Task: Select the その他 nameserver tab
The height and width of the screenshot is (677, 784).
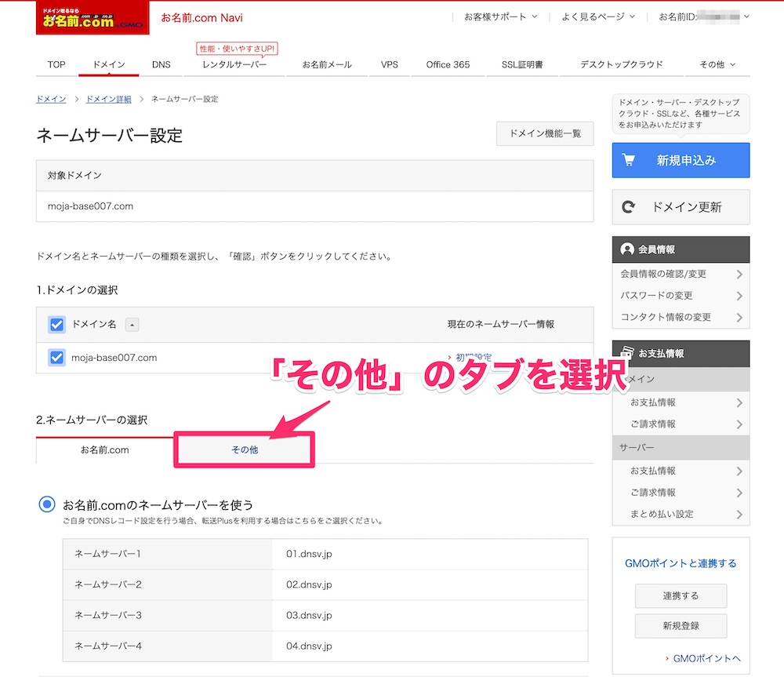Action: point(245,450)
